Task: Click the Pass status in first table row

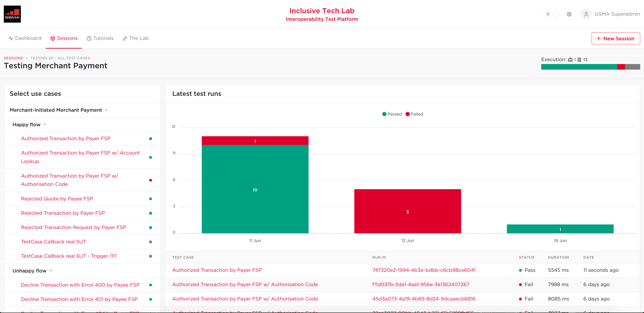Action: 527,270
